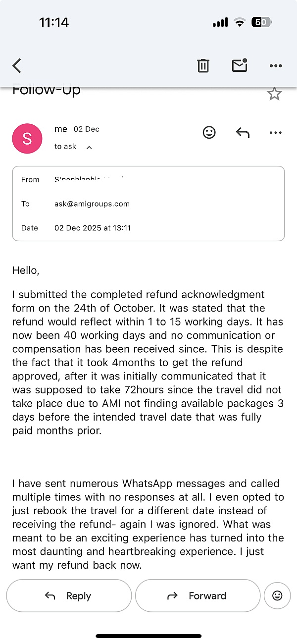Tap the From sender name in details
Viewport: 297px width, 644px height.
tap(89, 179)
